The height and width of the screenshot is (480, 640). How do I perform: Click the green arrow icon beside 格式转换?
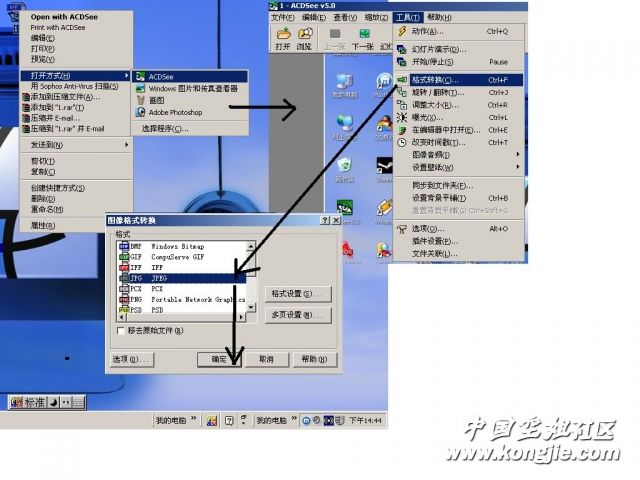click(402, 80)
